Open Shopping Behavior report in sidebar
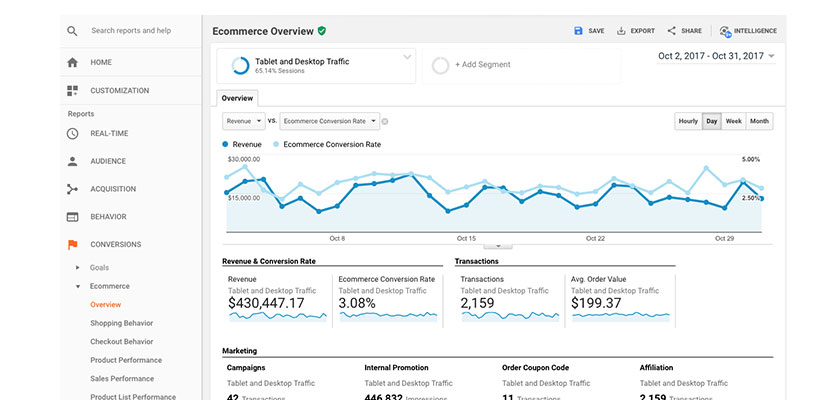Screen dimensions: 840x400 (x=121, y=323)
